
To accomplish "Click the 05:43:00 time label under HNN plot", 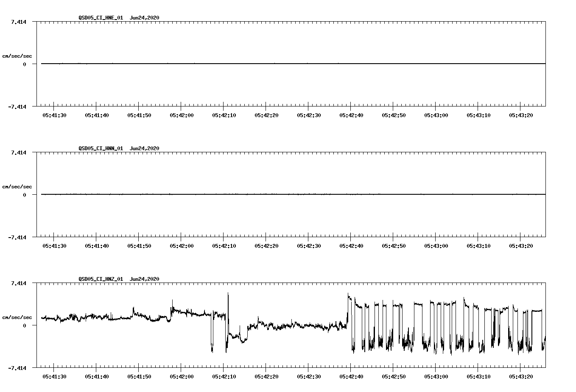I will coord(436,246).
